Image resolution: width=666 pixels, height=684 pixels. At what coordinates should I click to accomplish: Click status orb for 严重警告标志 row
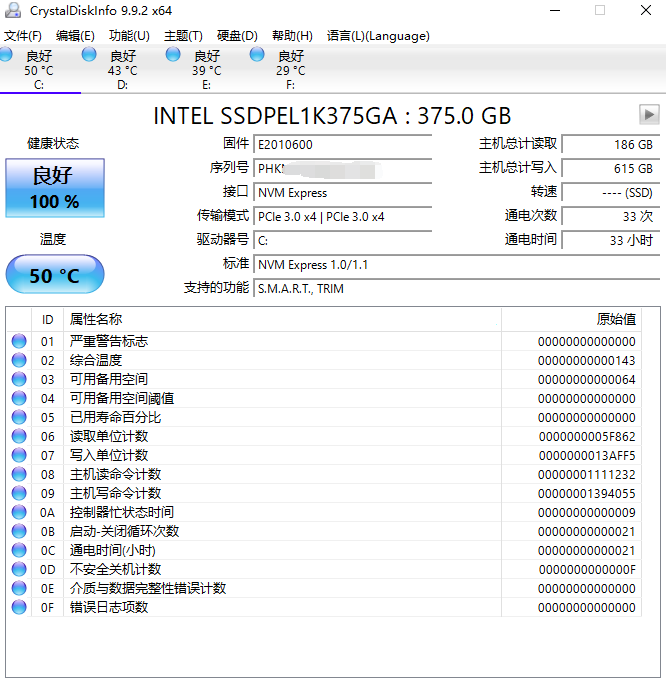point(19,341)
